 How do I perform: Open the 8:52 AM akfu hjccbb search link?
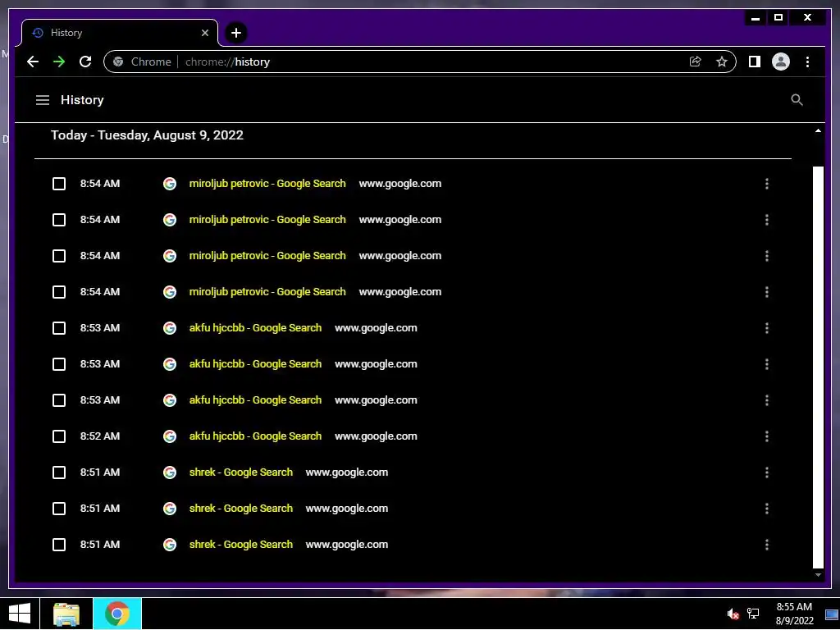click(x=255, y=436)
